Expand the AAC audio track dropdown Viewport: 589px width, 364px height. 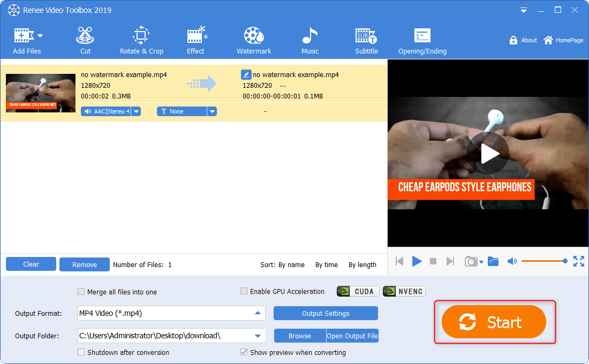136,111
